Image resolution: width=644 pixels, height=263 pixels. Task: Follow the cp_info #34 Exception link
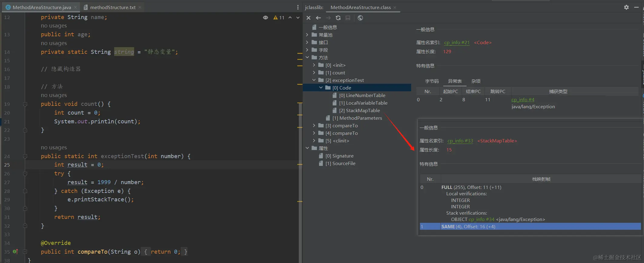point(481,219)
